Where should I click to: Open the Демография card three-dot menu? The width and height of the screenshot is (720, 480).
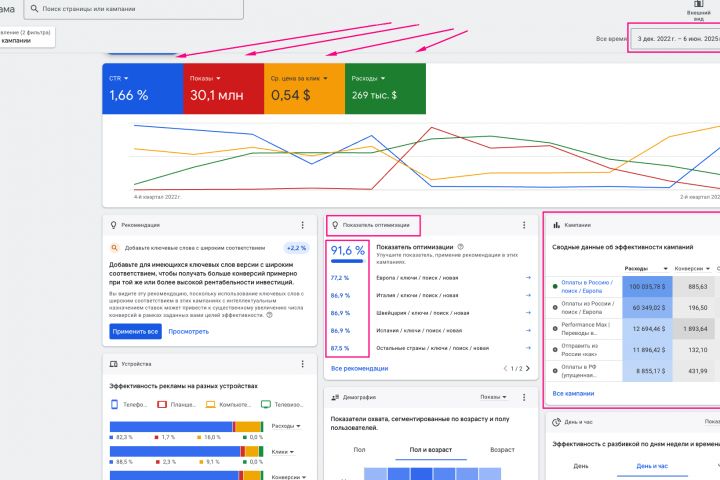coord(524,397)
